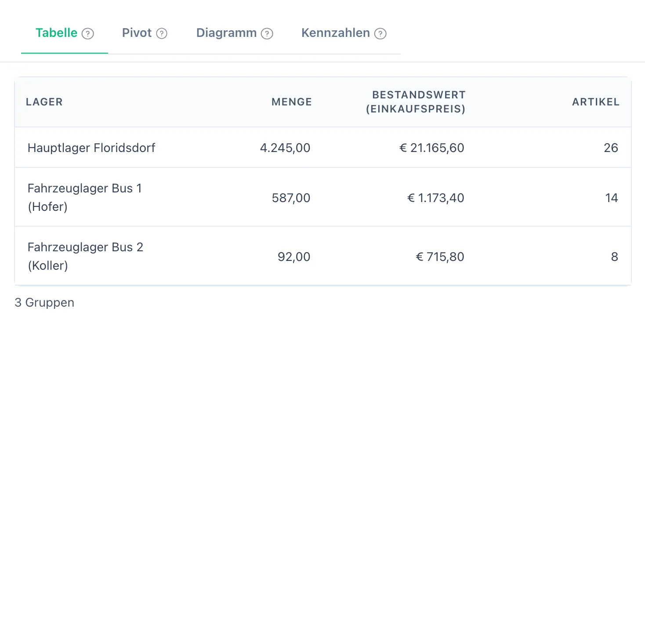
Task: Sort by the Artikel column header
Action: pos(596,102)
